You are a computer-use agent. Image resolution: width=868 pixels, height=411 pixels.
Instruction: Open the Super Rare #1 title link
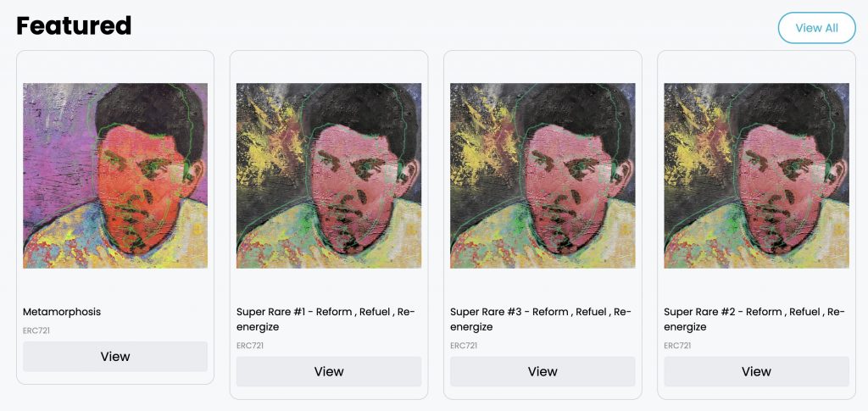coord(325,319)
